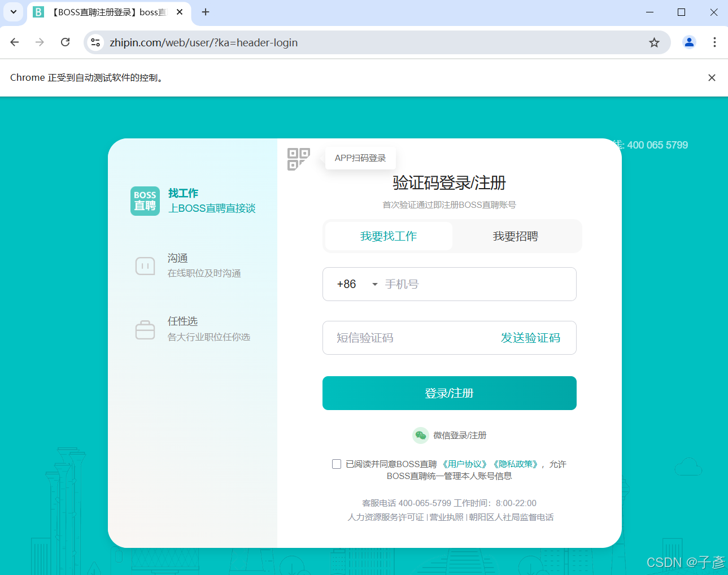The image size is (728, 575).
Task: Click the 验证码登录/注册 heading
Action: 450,182
